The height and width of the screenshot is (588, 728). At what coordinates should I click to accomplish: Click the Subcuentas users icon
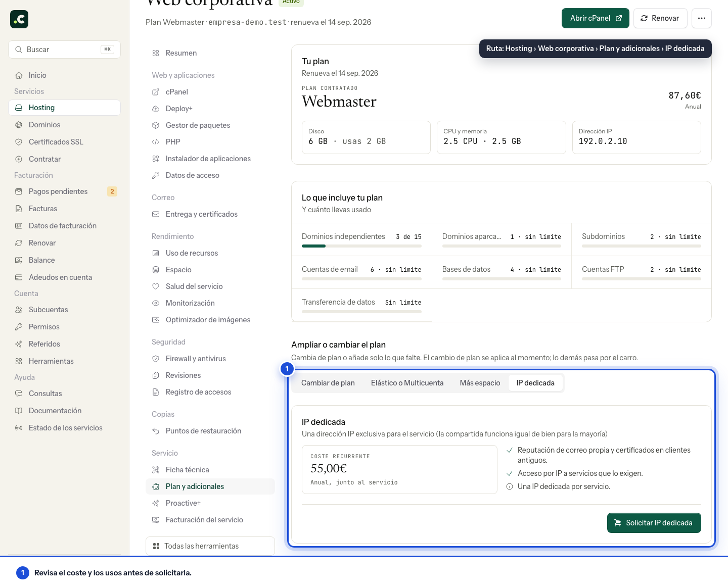[x=19, y=310]
